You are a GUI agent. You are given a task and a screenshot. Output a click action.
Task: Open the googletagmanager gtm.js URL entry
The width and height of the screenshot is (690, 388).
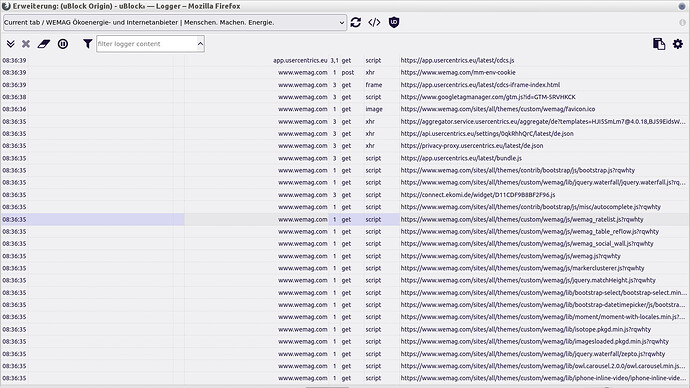pyautogui.click(x=488, y=97)
